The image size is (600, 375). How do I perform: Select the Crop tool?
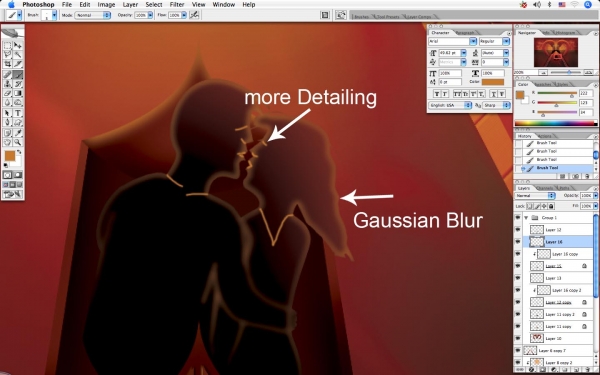coord(7,64)
